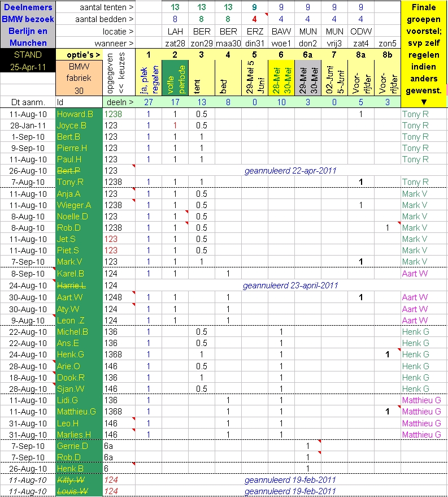Screen dimensions: 448x497
Task: Click the 'LAH' location cell
Action: click(175, 31)
